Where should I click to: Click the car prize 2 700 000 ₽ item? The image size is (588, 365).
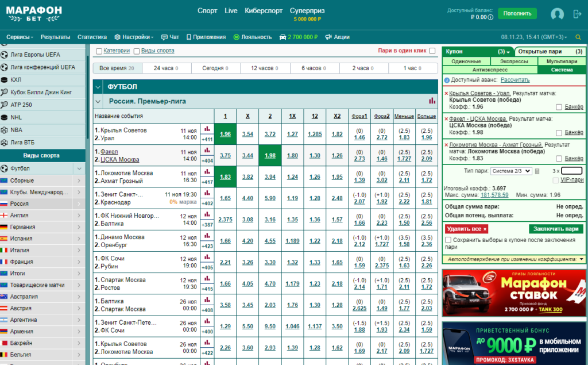(x=298, y=37)
